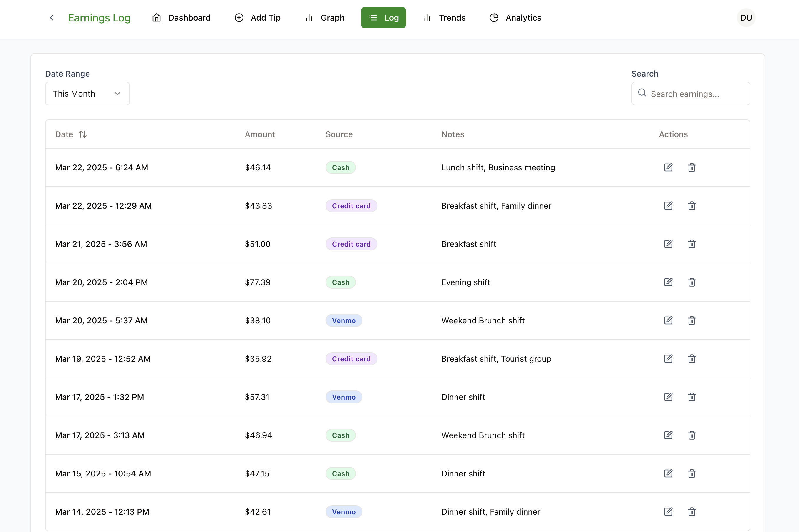
Task: Delete the Mar 21 Breakfast shift entry
Action: pos(692,244)
